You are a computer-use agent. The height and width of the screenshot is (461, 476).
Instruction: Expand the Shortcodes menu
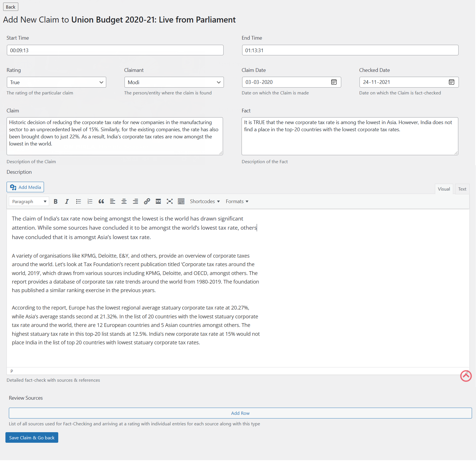pos(205,201)
